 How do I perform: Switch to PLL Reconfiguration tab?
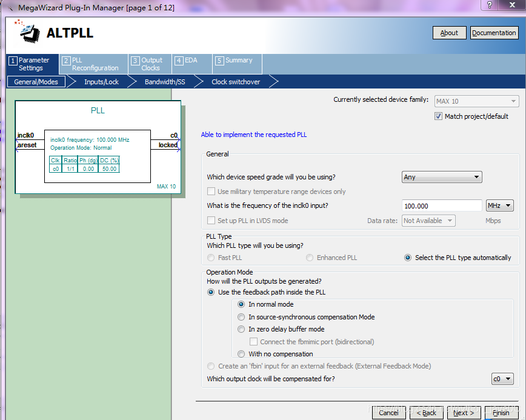pos(93,64)
